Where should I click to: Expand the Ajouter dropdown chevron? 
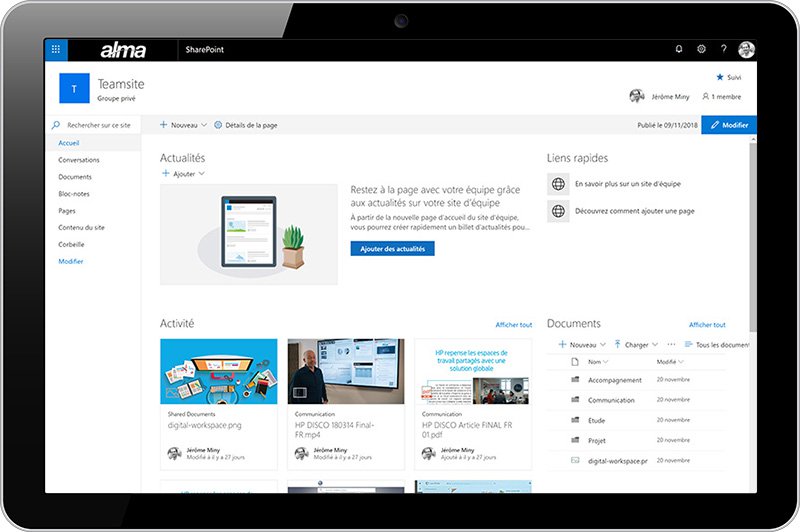[202, 173]
